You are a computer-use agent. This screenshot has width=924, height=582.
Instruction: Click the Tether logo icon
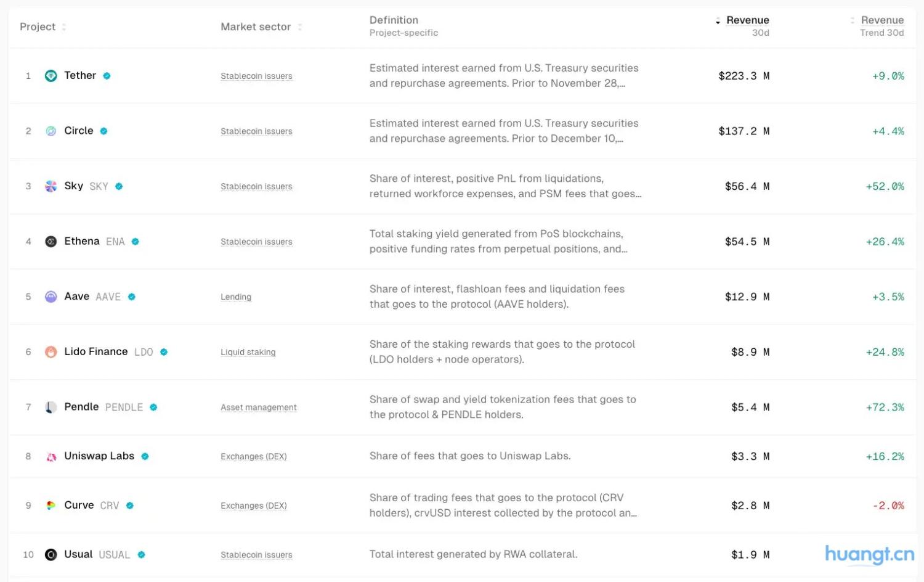[51, 76]
